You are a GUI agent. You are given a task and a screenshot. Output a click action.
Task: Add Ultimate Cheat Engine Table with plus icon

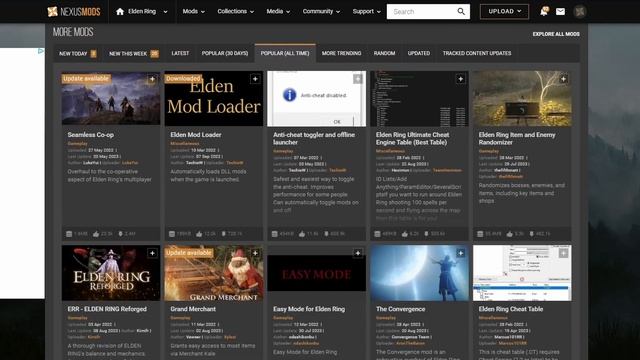click(x=460, y=79)
